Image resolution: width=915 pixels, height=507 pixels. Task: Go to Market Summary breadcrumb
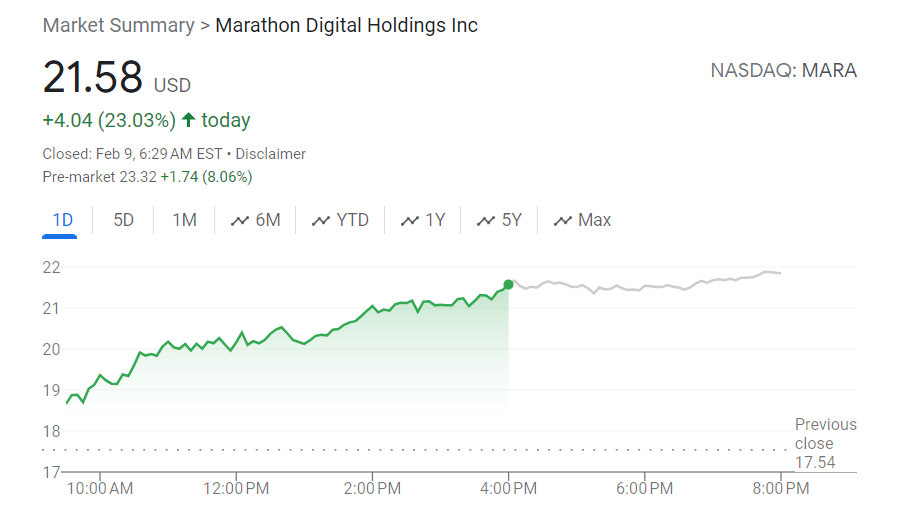(118, 25)
